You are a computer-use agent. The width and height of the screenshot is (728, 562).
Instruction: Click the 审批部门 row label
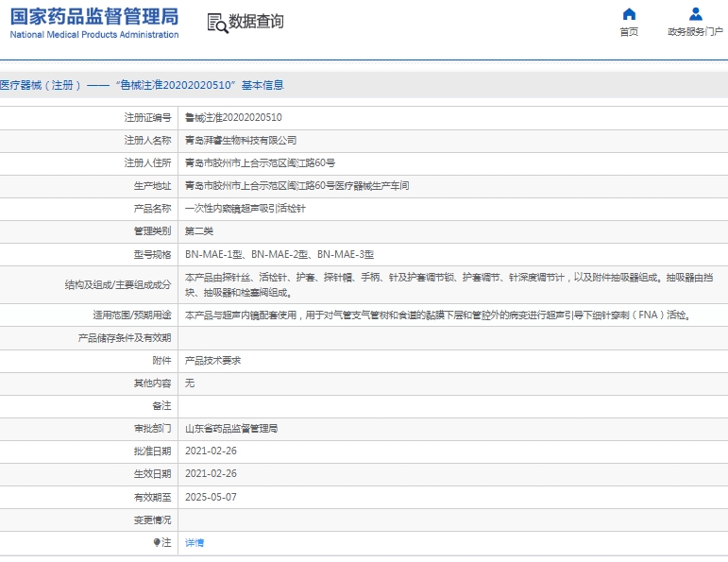(x=152, y=429)
